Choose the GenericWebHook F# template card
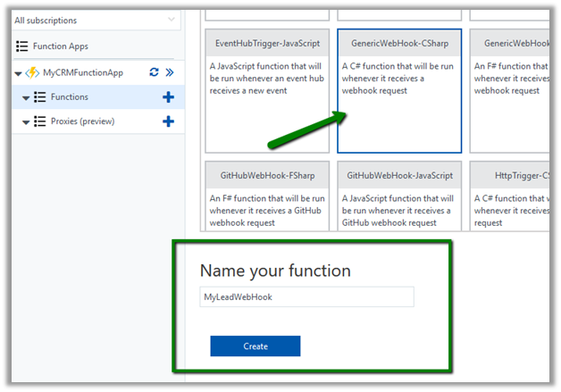Screen dimensions: 561x392 pyautogui.click(x=510, y=91)
